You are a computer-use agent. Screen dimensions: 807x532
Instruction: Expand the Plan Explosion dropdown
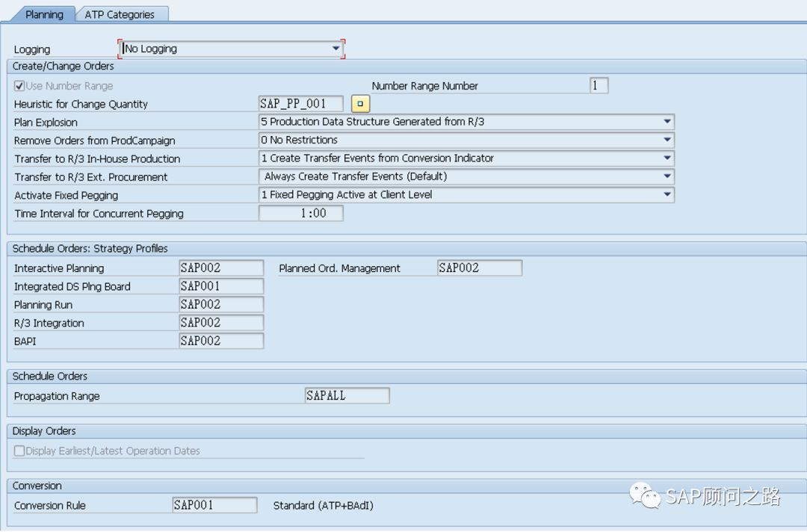667,122
